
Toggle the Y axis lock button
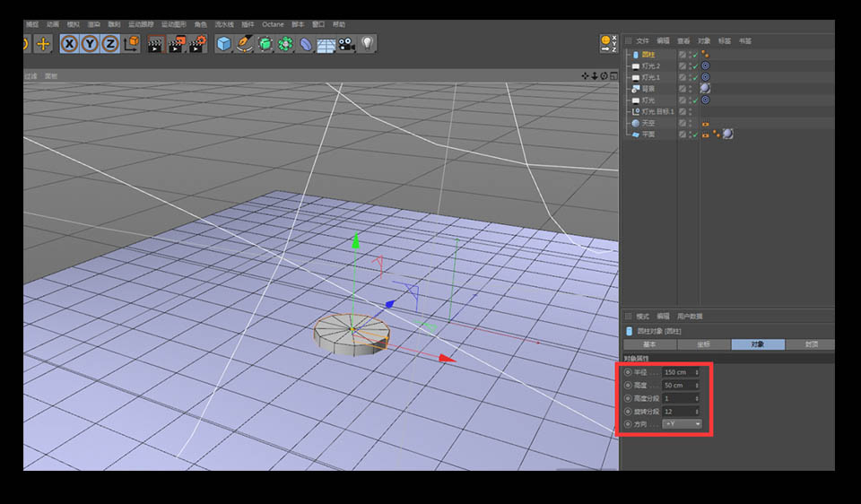click(90, 43)
